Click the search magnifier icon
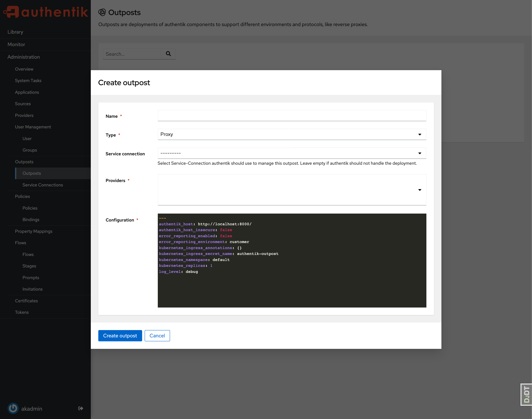The image size is (532, 419). pos(168,54)
